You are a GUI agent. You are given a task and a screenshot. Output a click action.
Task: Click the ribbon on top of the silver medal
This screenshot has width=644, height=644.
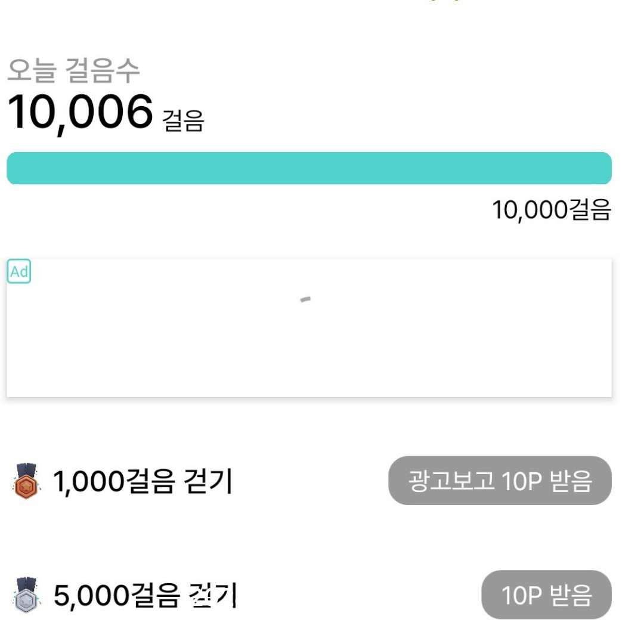click(26, 584)
